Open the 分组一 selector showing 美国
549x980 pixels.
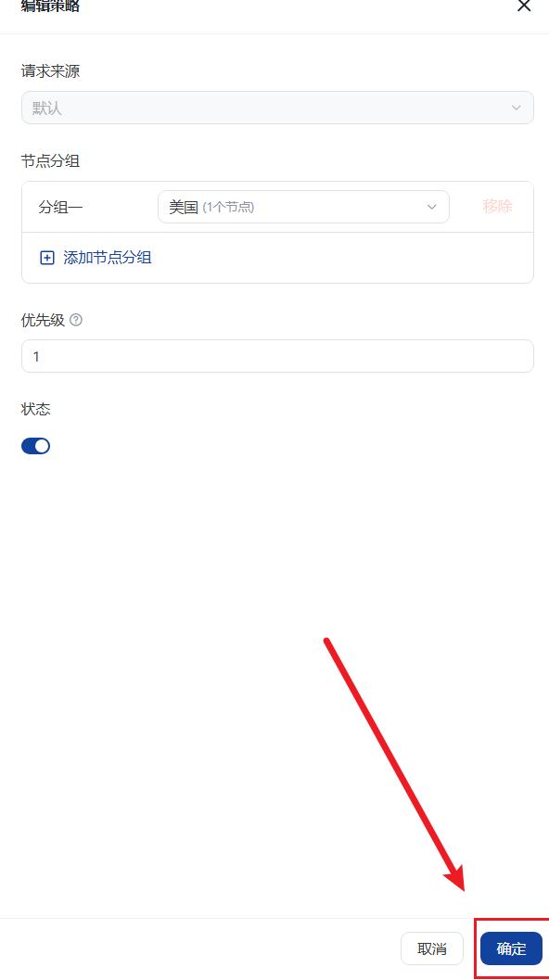pyautogui.click(x=303, y=207)
